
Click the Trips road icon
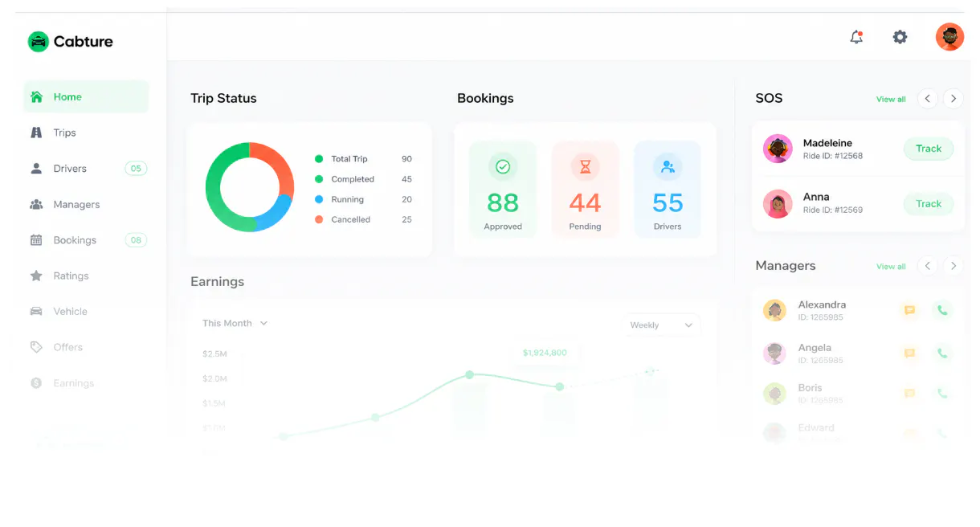coord(36,133)
